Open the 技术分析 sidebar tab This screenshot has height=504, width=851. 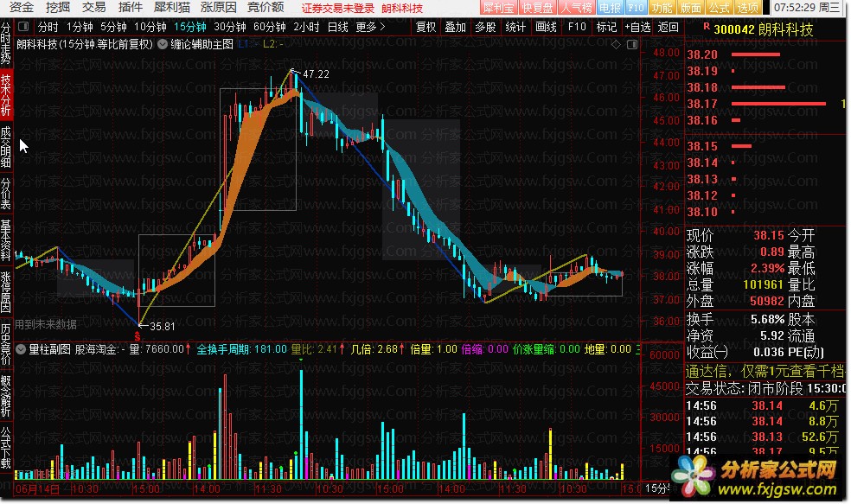[6, 94]
